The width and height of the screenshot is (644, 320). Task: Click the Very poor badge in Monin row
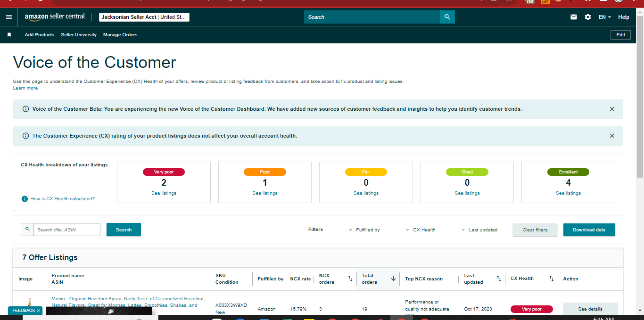click(x=532, y=309)
